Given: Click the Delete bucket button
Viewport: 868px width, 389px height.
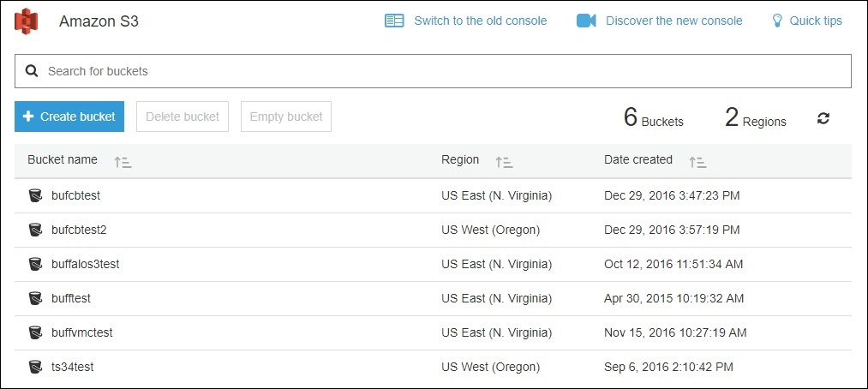Looking at the screenshot, I should [x=183, y=117].
